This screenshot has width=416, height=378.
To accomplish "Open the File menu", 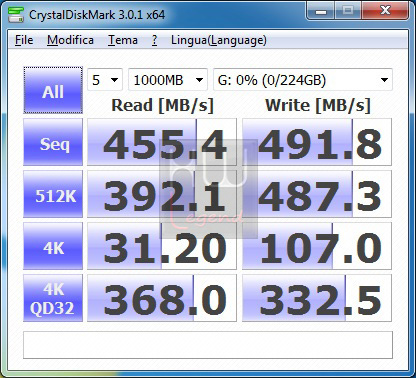I will point(24,40).
